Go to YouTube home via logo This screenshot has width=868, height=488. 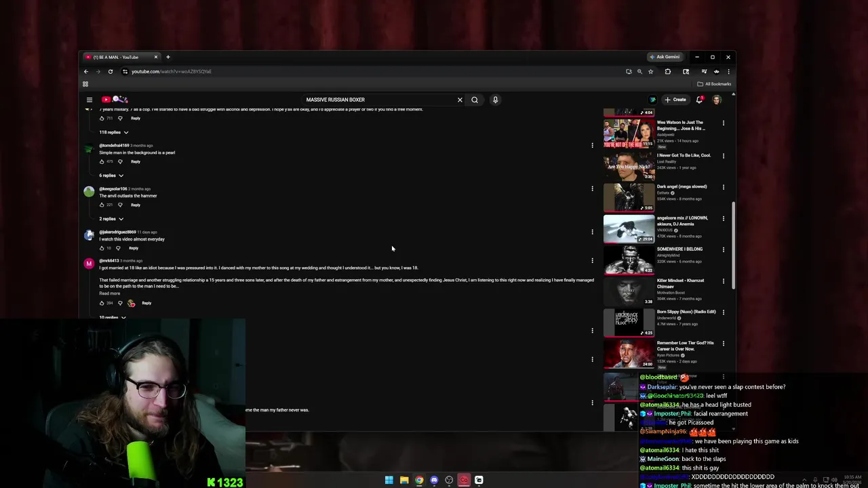coord(115,100)
